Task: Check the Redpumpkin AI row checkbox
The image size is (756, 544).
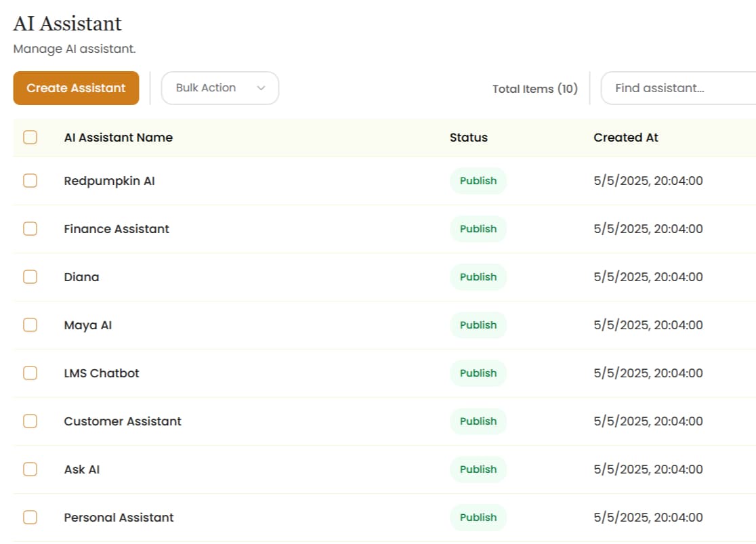Action: tap(30, 181)
